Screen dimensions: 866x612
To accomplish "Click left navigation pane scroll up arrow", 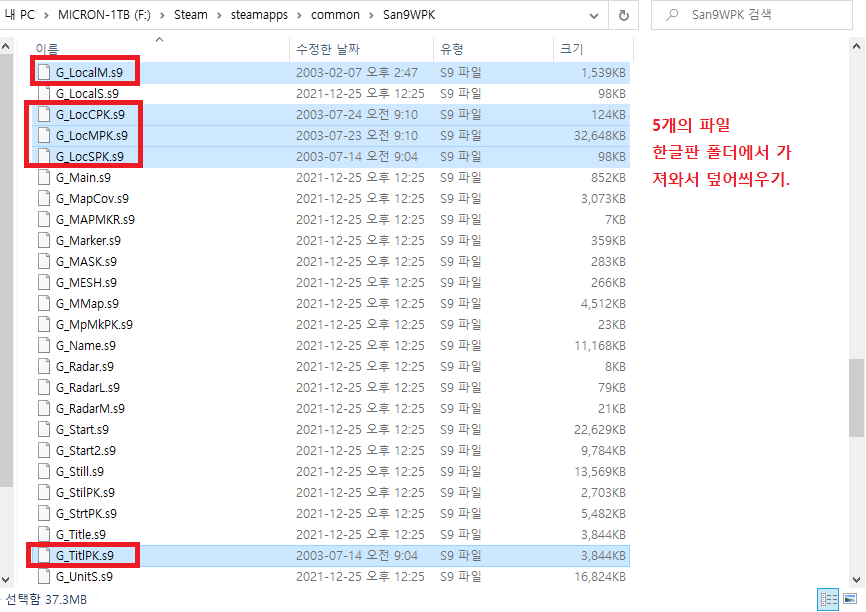I will click(x=6, y=47).
